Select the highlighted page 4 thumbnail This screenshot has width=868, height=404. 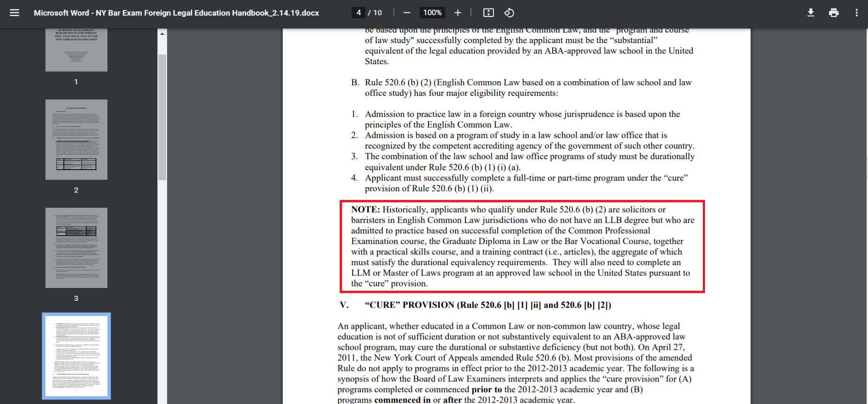pos(76,356)
